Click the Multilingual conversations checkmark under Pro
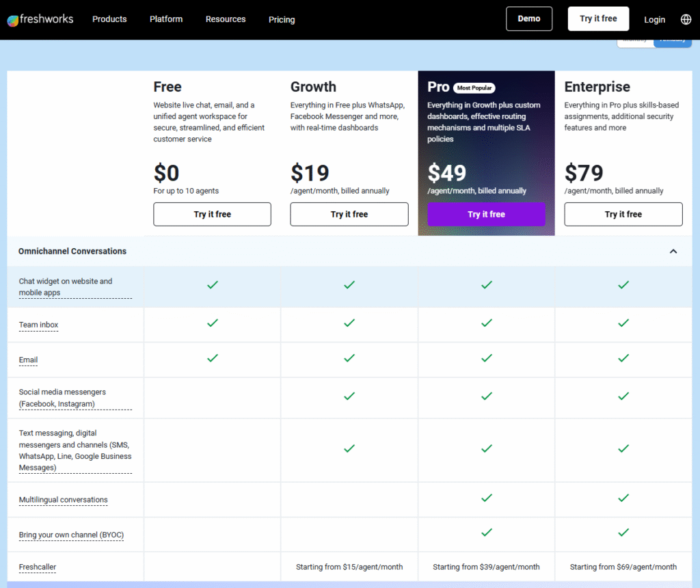This screenshot has height=588, width=700. pyautogui.click(x=486, y=499)
